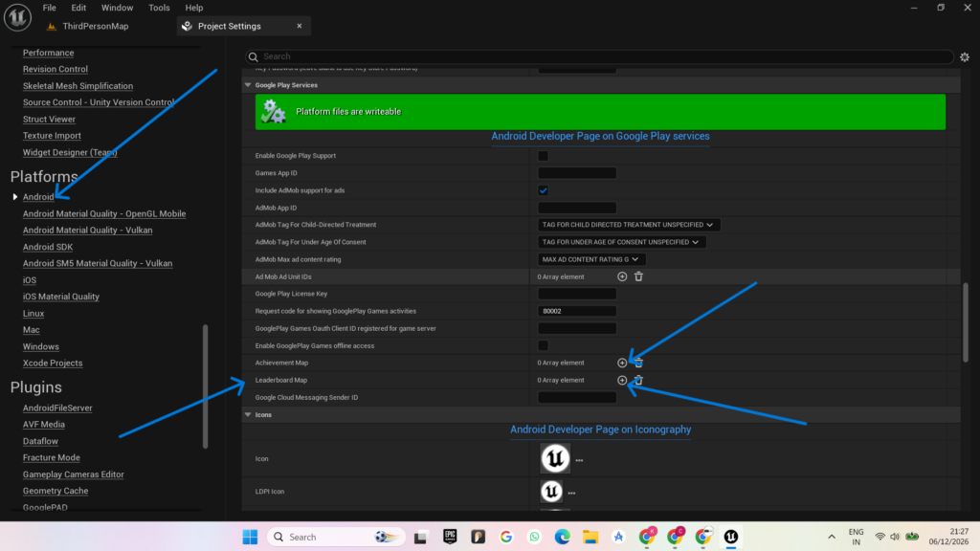Click the Unreal Engine logo in the title bar
The width and height of the screenshot is (980, 551).
pos(17,17)
